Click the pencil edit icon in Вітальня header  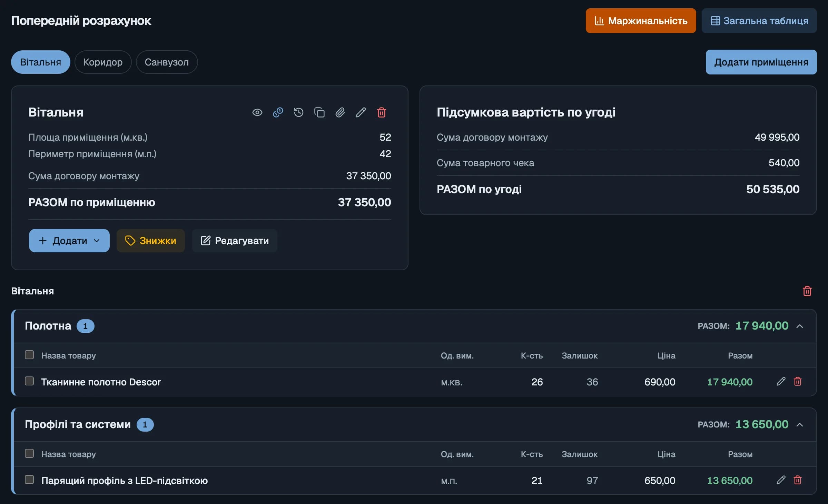click(x=361, y=112)
